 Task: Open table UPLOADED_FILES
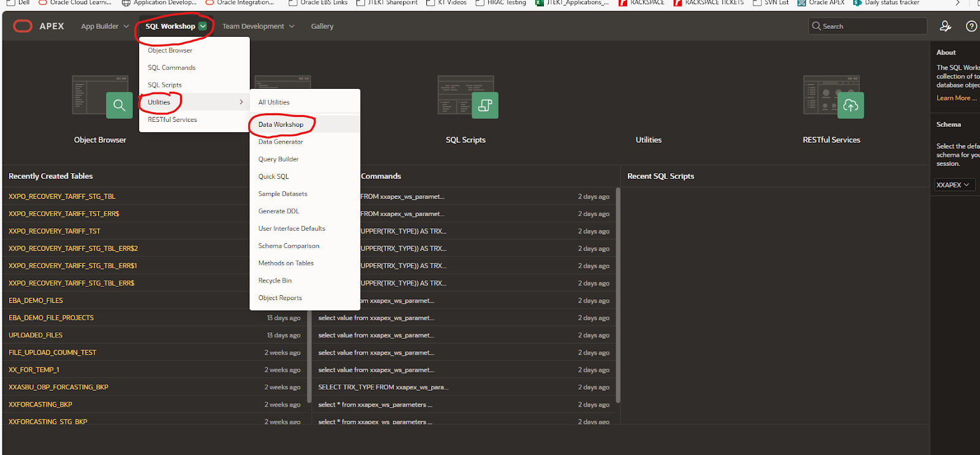(x=36, y=335)
